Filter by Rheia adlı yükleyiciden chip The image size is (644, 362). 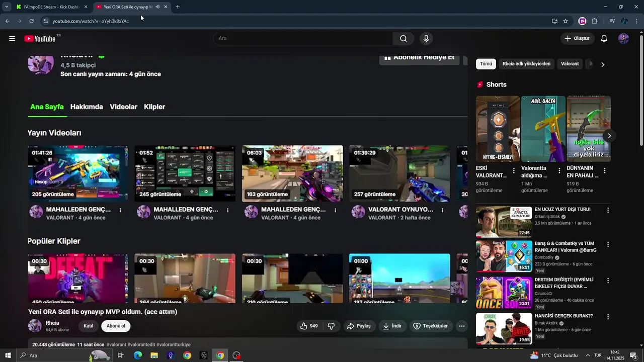click(x=527, y=64)
